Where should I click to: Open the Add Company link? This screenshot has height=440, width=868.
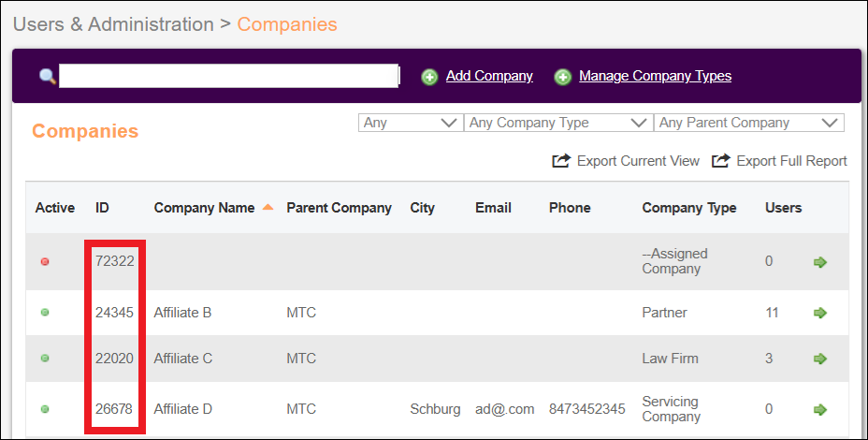(x=489, y=76)
